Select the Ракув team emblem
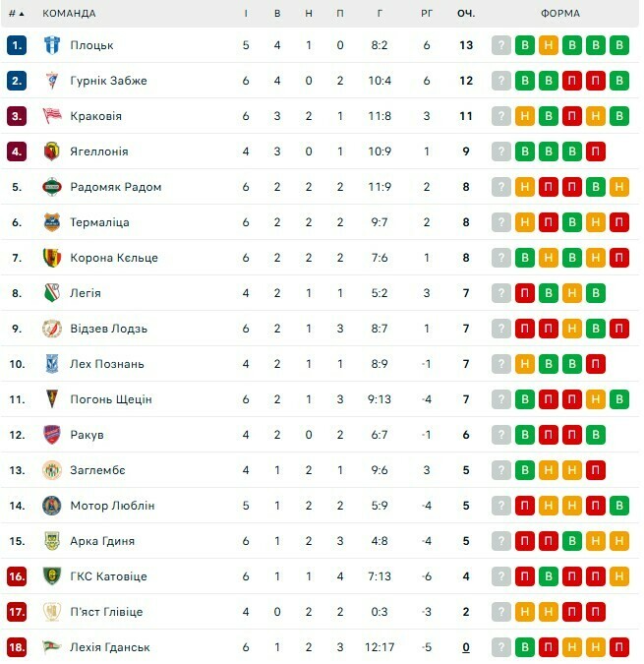 tap(52, 435)
